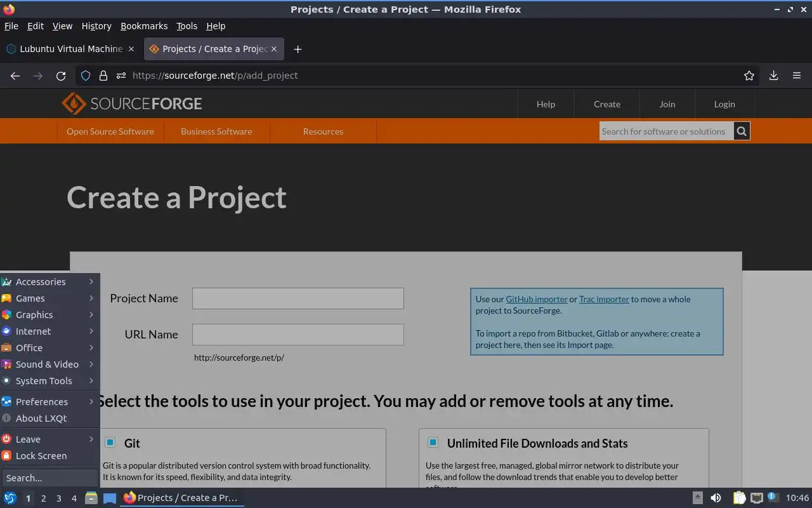The width and height of the screenshot is (812, 508).
Task: Click Create in the SourceForge header
Action: click(607, 104)
